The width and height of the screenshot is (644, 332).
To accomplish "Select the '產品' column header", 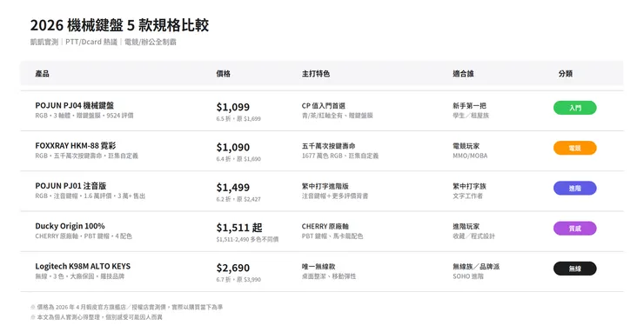I will 43,74.
